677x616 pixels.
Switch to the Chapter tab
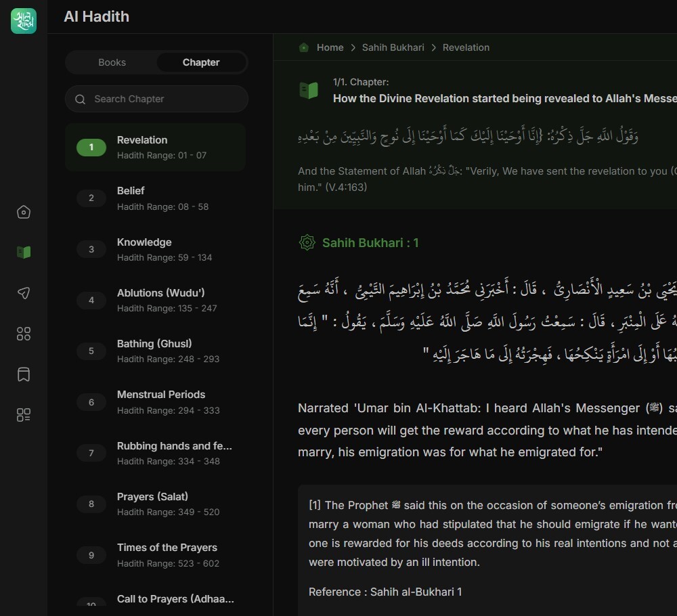[x=201, y=62]
